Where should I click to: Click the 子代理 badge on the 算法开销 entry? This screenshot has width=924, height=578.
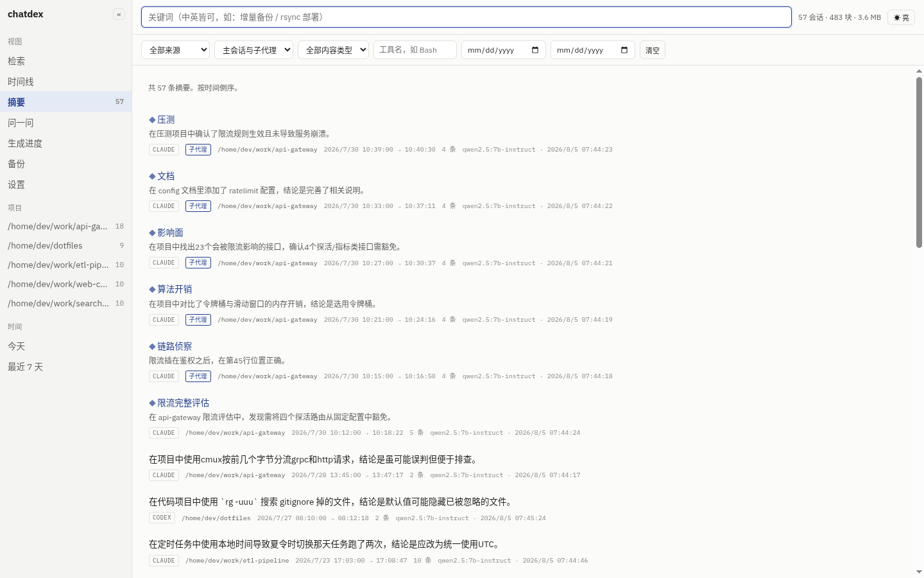198,319
